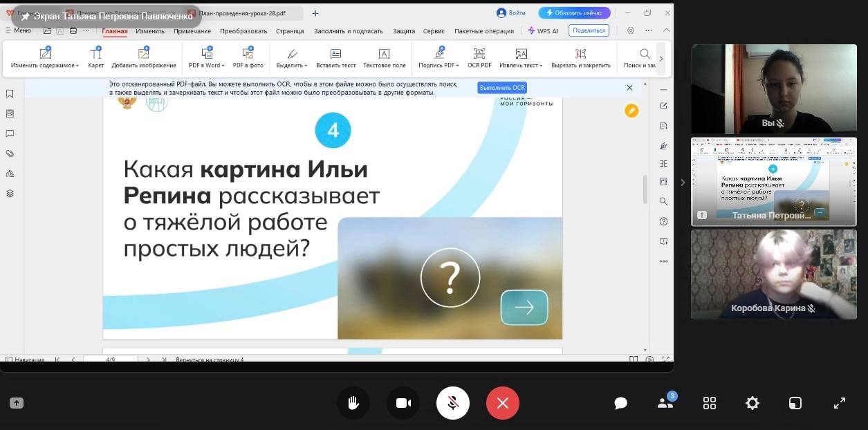Enter fullscreen mode in the call
Image resolution: width=868 pixels, height=430 pixels.
[840, 403]
